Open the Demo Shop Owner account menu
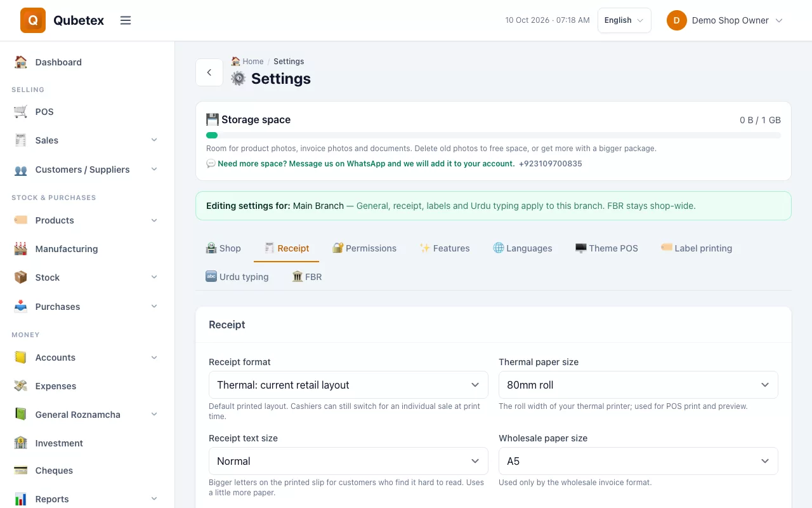Viewport: 812px width, 508px height. (x=724, y=20)
